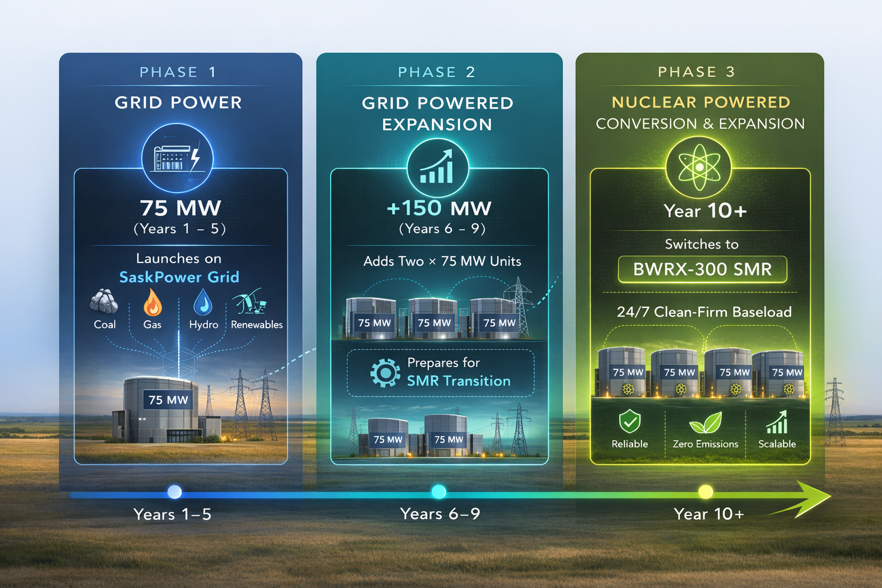The width and height of the screenshot is (882, 588).
Task: Click the Scalable label
Action: (x=777, y=444)
